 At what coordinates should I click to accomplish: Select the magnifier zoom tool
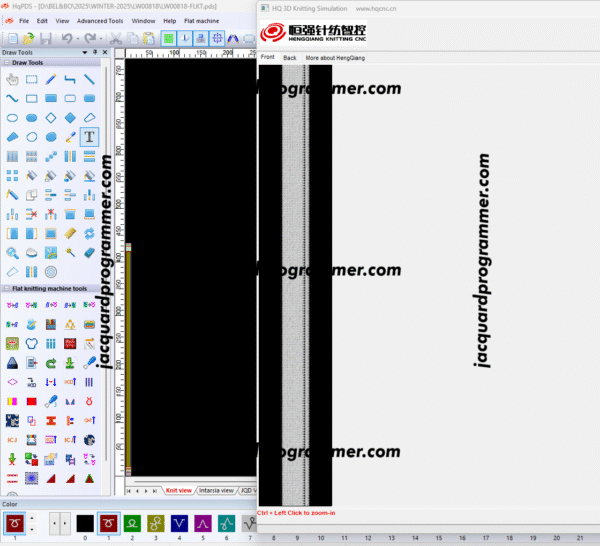12,252
